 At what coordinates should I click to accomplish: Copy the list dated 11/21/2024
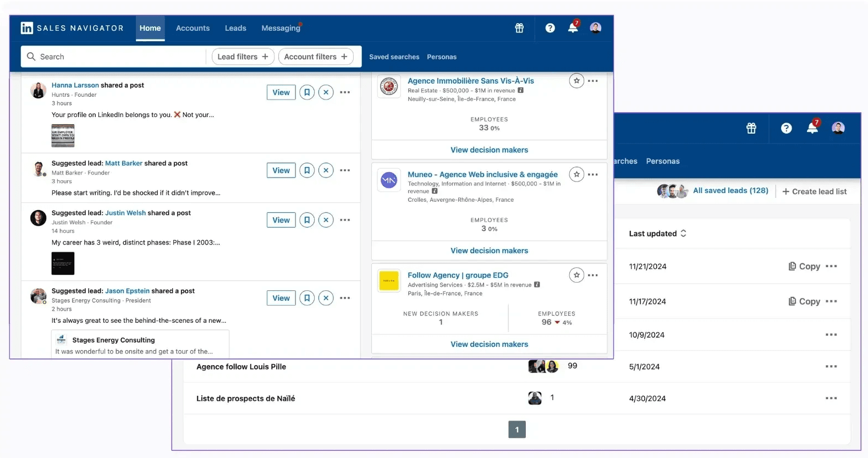click(x=804, y=266)
